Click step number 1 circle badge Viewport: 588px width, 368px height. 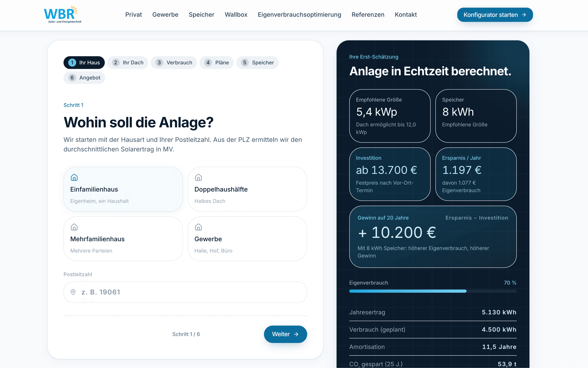(72, 63)
